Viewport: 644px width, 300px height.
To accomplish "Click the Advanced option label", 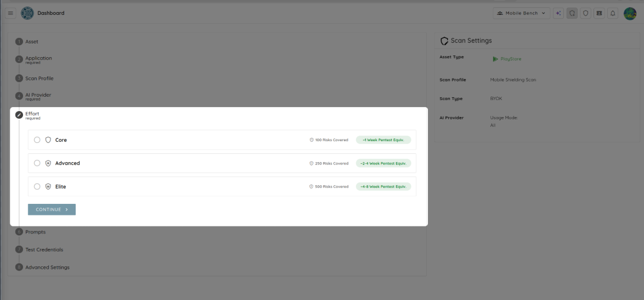I will point(67,163).
